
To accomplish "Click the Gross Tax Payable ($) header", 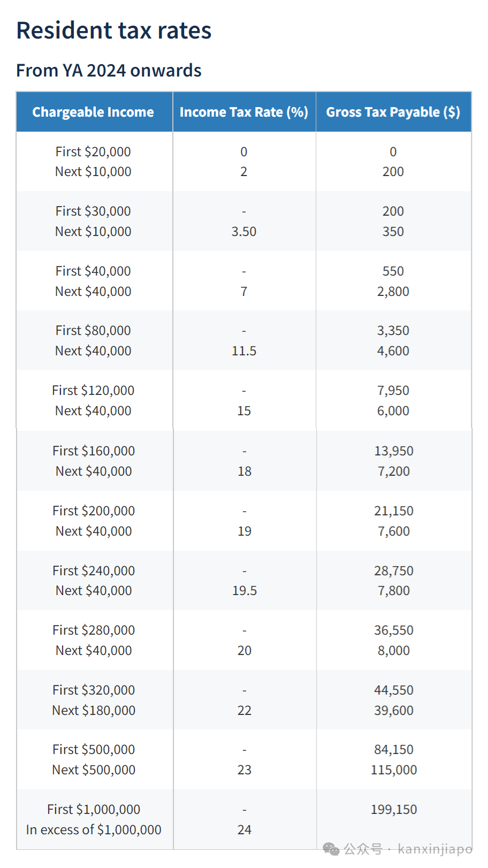I will 393,112.
